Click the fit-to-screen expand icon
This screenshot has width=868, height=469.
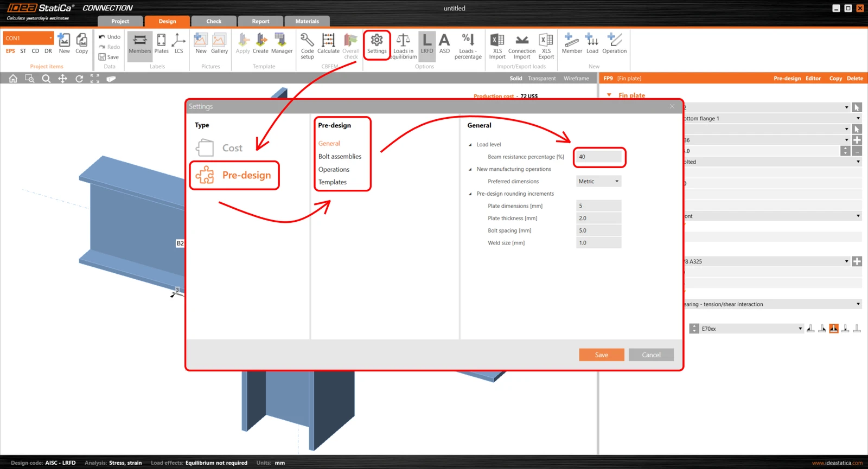[95, 79]
